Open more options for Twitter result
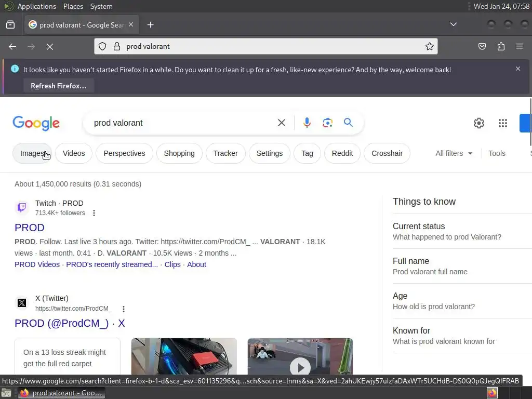This screenshot has height=399, width=532. [x=124, y=309]
